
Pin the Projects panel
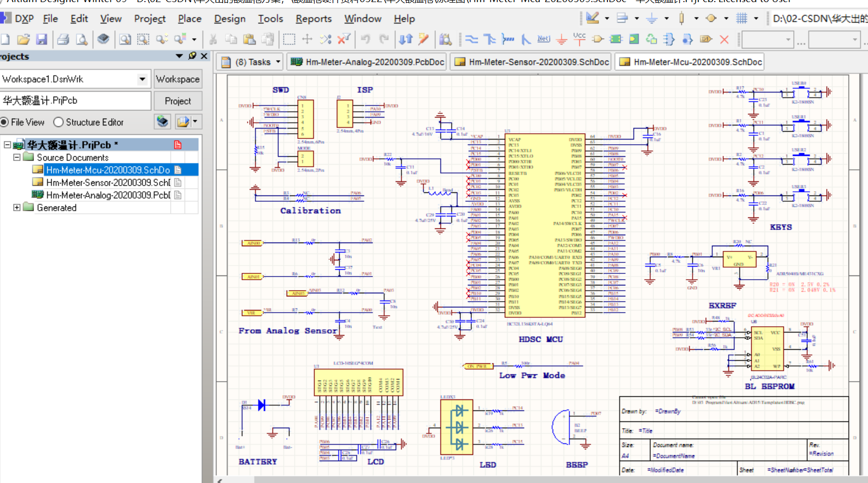click(x=192, y=56)
